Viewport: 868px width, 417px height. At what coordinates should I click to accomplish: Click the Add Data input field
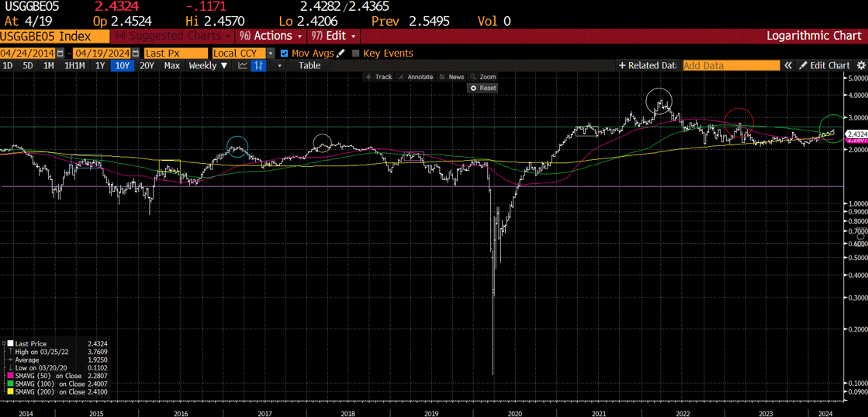(731, 65)
